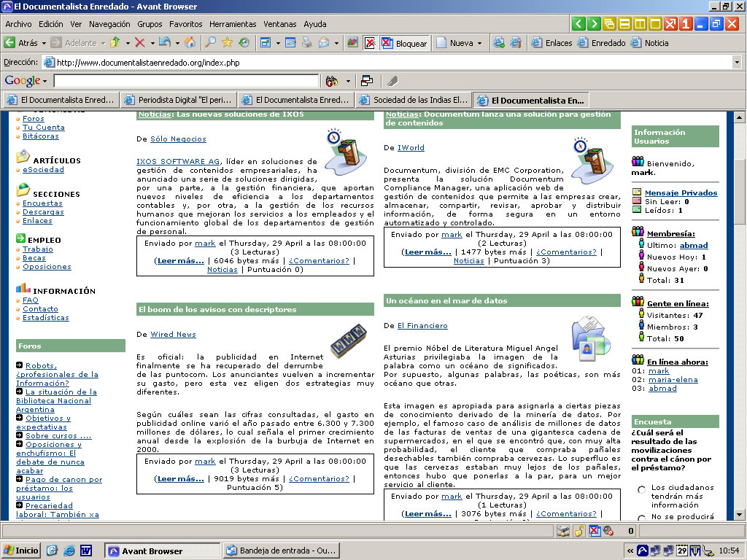747x560 pixels.
Task: Open the dropdown arrow next to the refresh icon
Action: point(177,43)
